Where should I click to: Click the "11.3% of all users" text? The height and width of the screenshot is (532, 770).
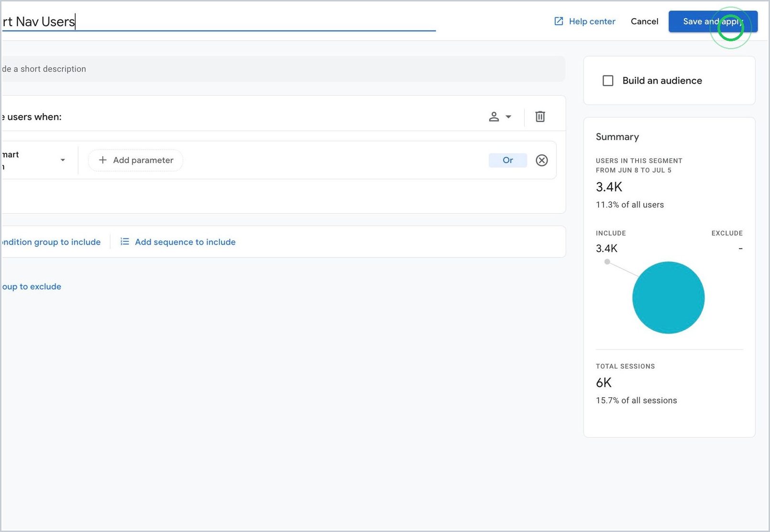point(630,205)
